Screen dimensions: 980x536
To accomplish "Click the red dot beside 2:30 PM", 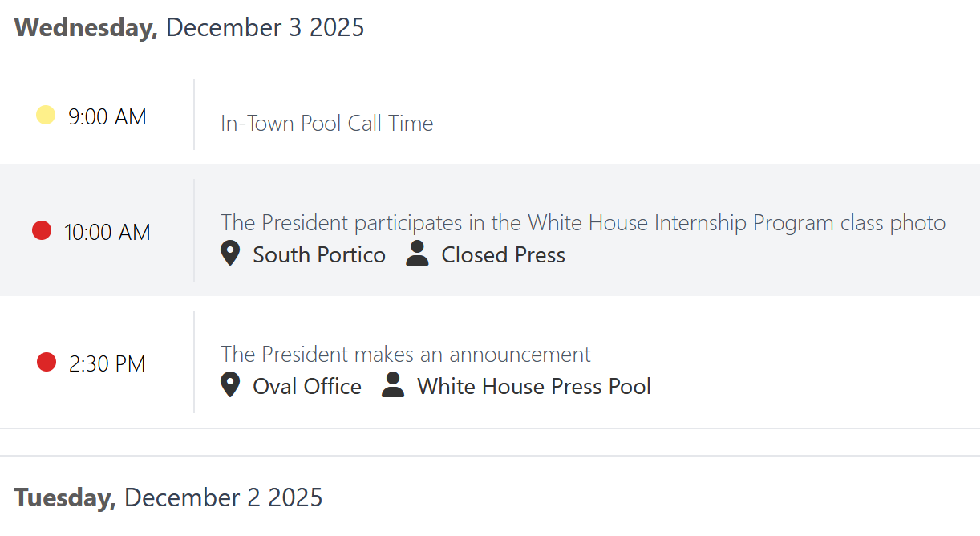I will [x=47, y=363].
